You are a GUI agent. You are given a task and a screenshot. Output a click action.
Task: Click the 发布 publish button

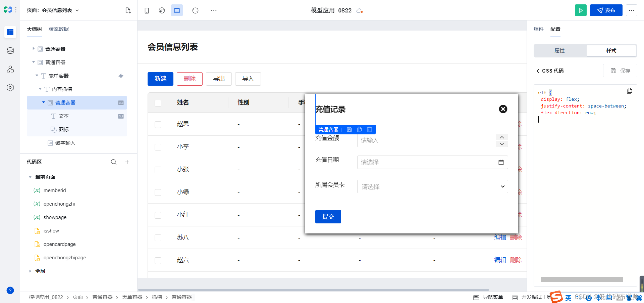point(606,10)
